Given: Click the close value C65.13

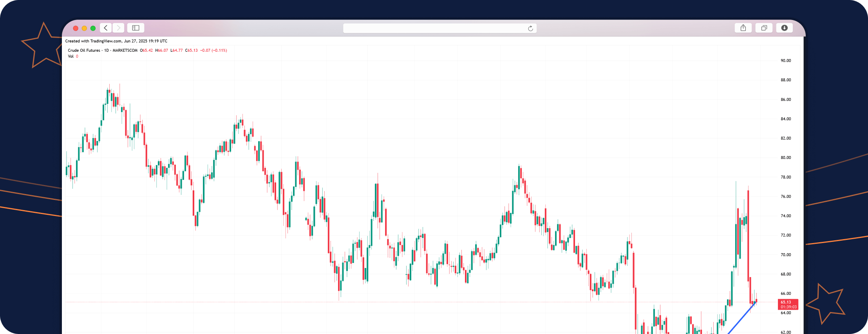Looking at the screenshot, I should (x=192, y=50).
